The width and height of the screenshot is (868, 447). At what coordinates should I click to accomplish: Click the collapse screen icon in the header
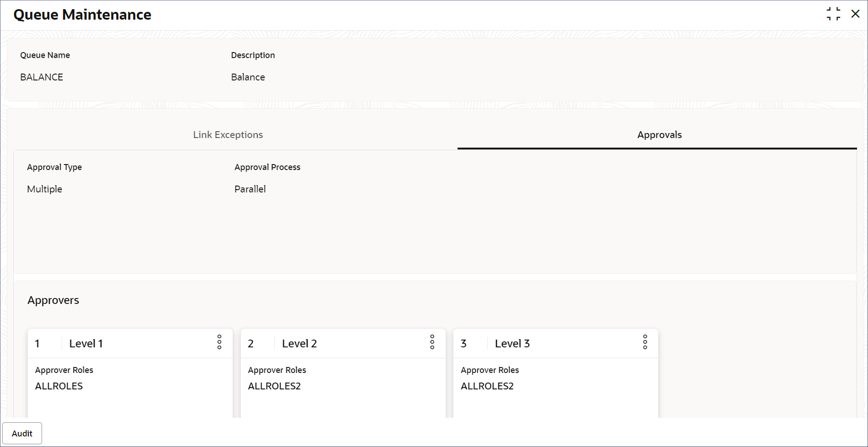833,14
